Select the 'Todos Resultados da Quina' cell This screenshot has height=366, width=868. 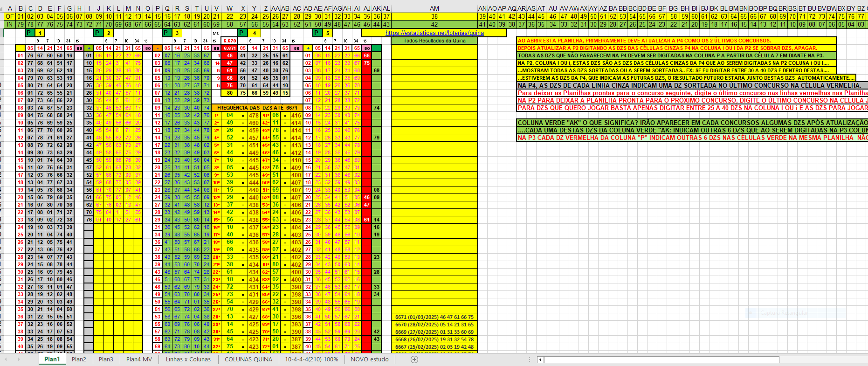click(x=434, y=41)
